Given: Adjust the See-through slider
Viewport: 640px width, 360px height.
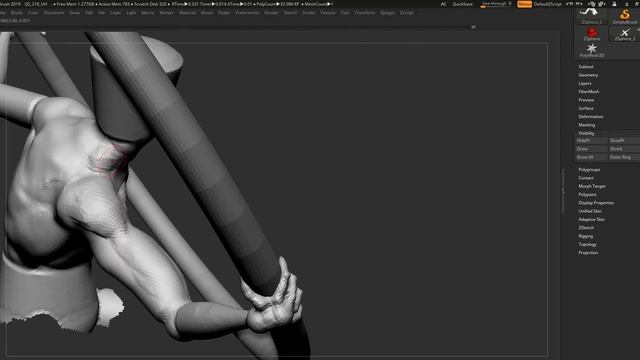Looking at the screenshot, I should [x=496, y=4].
